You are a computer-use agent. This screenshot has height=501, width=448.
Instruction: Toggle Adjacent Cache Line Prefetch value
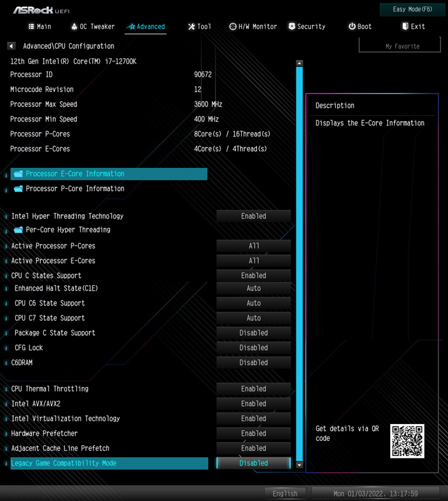(x=254, y=448)
